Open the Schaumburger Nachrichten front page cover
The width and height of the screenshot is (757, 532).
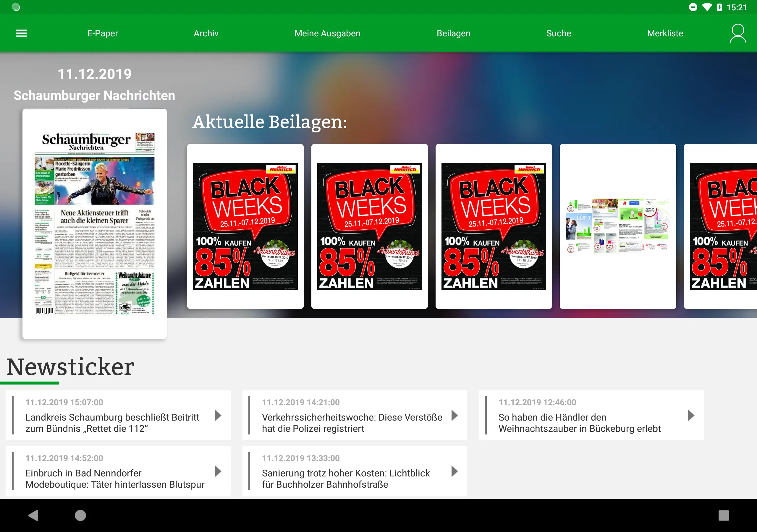[95, 223]
